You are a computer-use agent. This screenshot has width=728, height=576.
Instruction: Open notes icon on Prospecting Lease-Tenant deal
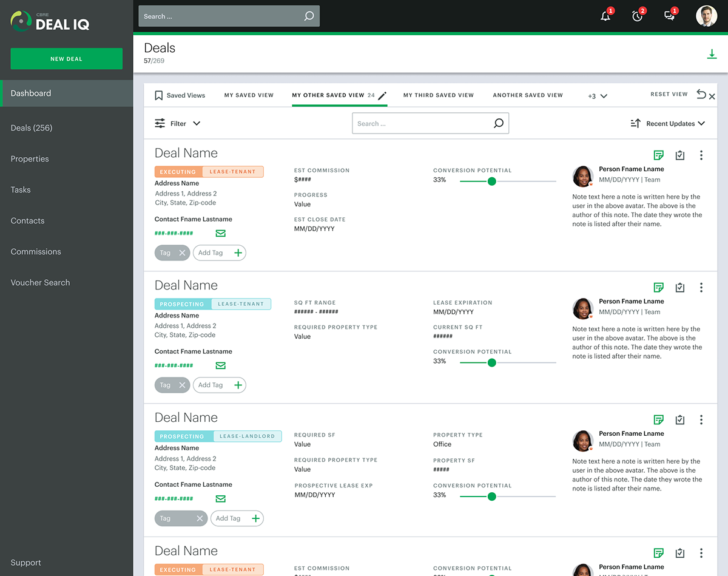658,288
